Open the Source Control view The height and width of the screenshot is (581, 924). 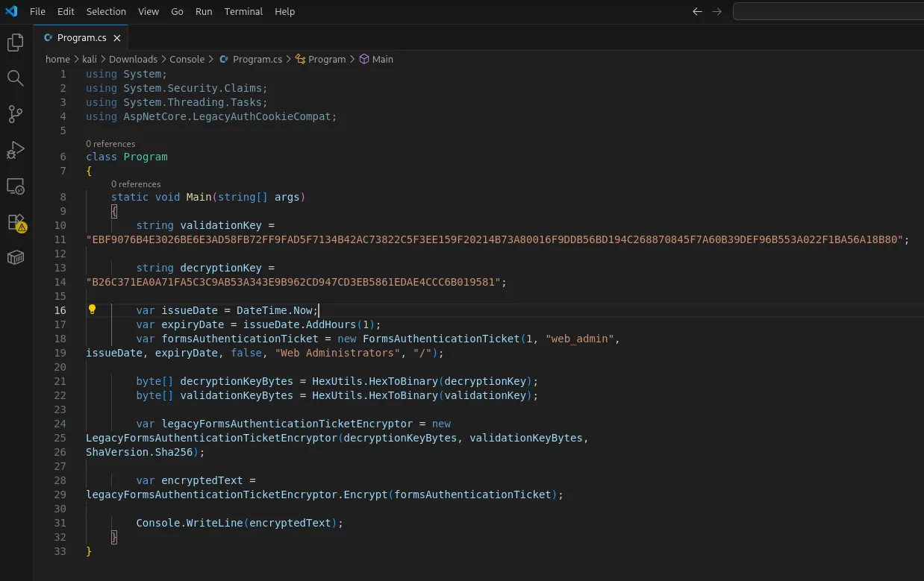tap(16, 114)
